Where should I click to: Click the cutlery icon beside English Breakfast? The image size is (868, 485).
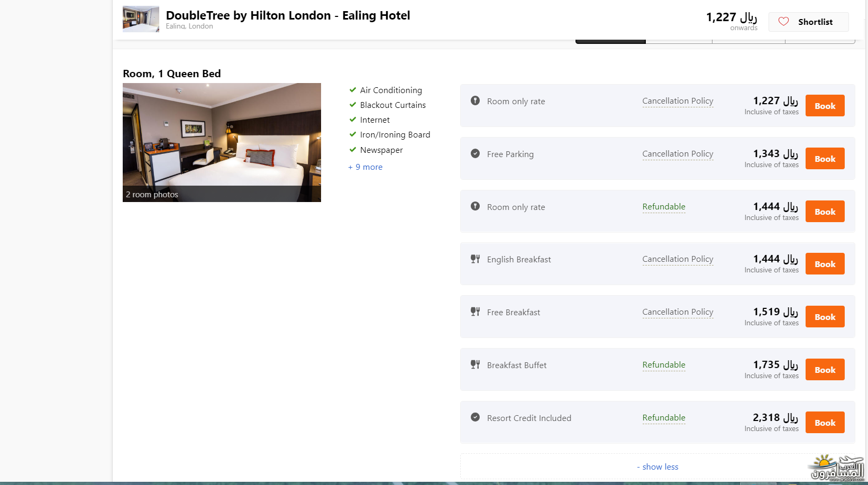click(476, 259)
